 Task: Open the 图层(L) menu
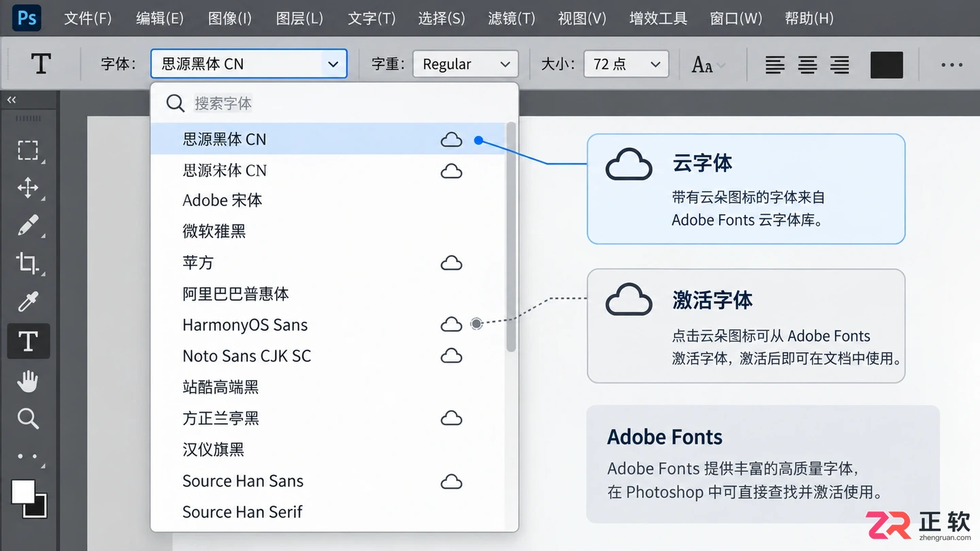point(300,18)
